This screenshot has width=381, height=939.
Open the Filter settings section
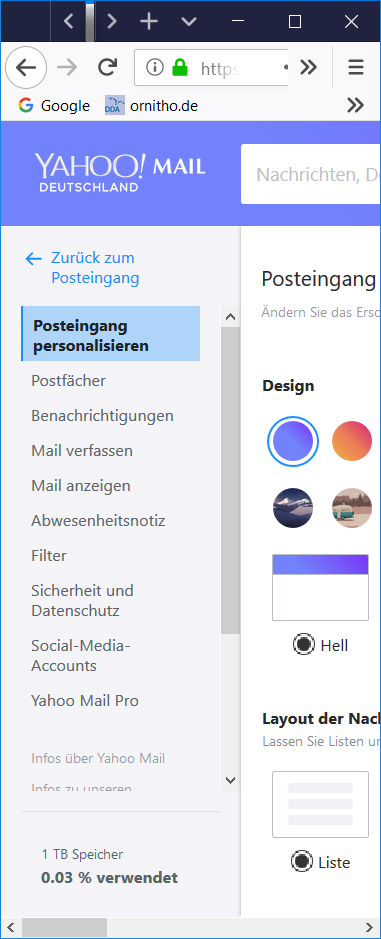(49, 555)
